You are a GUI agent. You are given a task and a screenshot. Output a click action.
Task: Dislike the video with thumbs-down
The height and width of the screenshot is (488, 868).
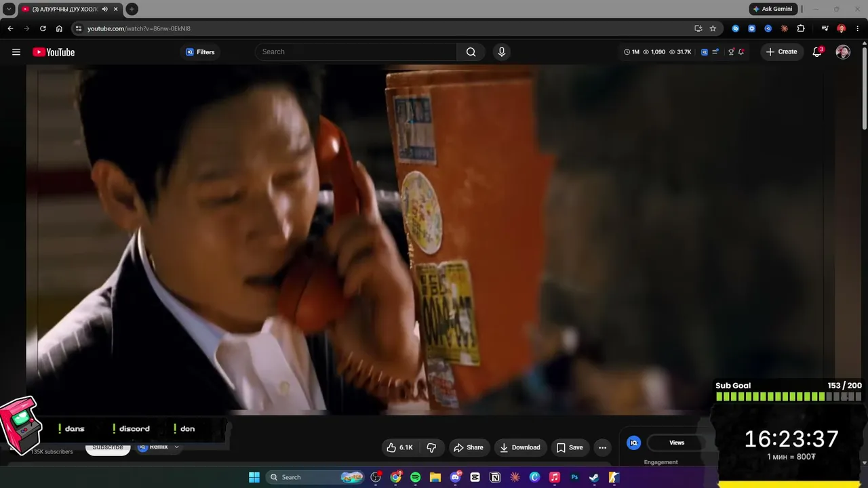pos(431,447)
